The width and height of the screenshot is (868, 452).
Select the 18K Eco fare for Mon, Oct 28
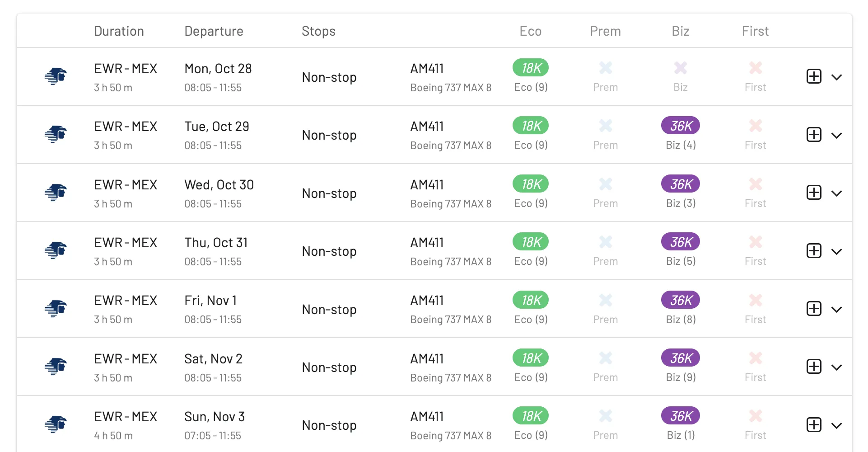point(531,68)
